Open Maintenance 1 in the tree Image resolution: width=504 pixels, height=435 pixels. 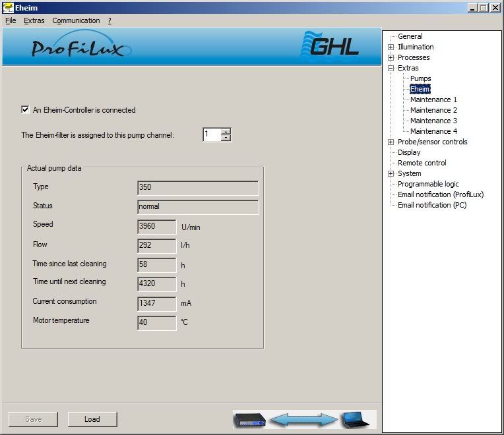[x=433, y=100]
